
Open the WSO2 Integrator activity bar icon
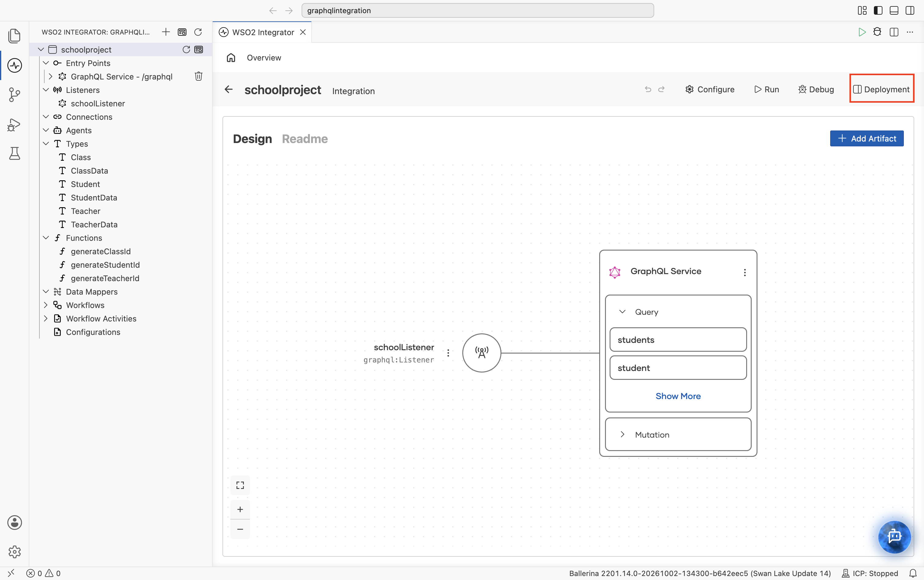pyautogui.click(x=15, y=65)
